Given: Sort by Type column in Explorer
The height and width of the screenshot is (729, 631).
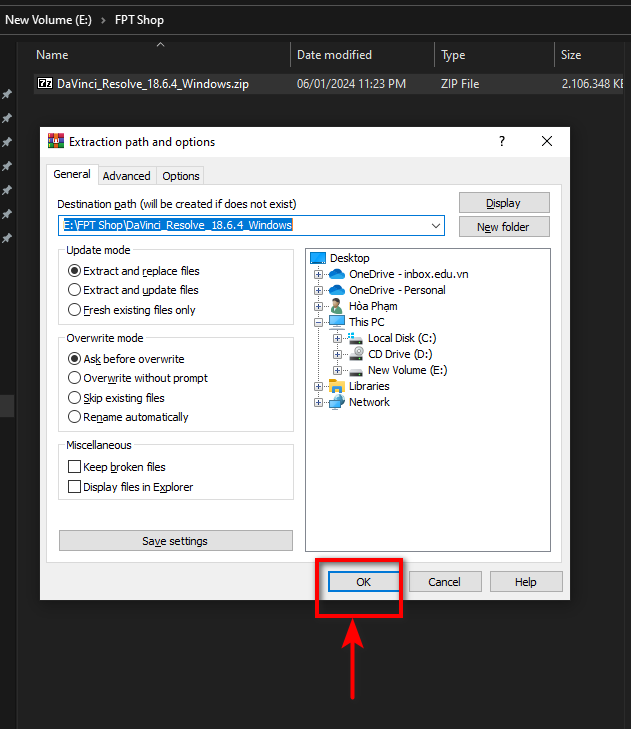Looking at the screenshot, I should point(453,55).
